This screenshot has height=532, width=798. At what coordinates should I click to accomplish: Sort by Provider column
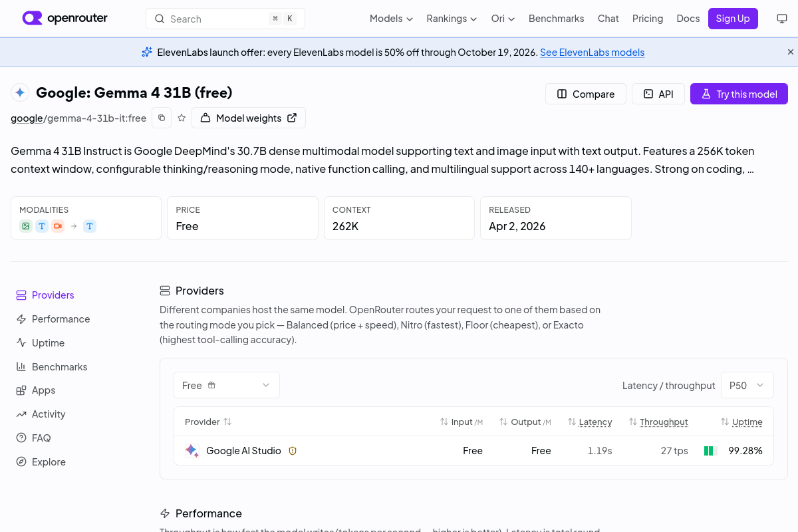point(208,422)
